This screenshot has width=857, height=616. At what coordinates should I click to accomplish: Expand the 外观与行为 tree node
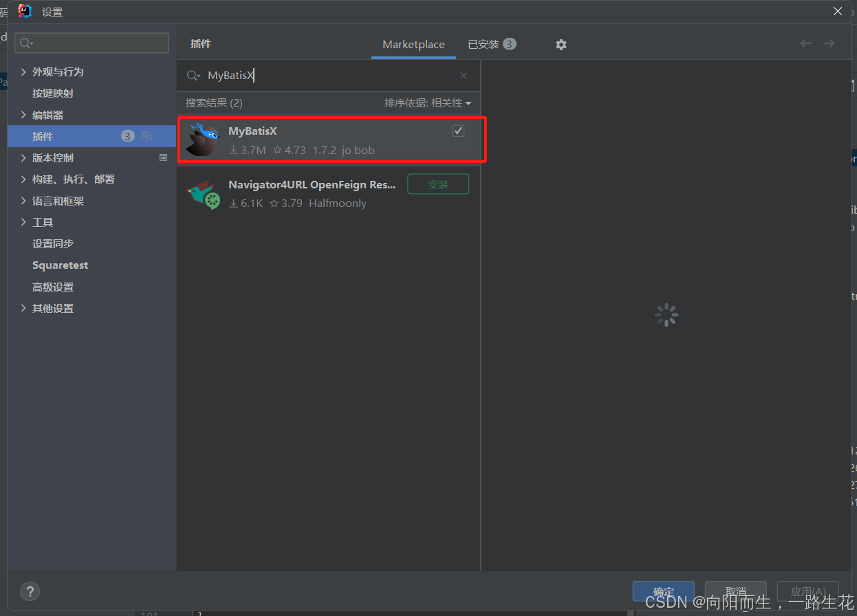(x=24, y=71)
